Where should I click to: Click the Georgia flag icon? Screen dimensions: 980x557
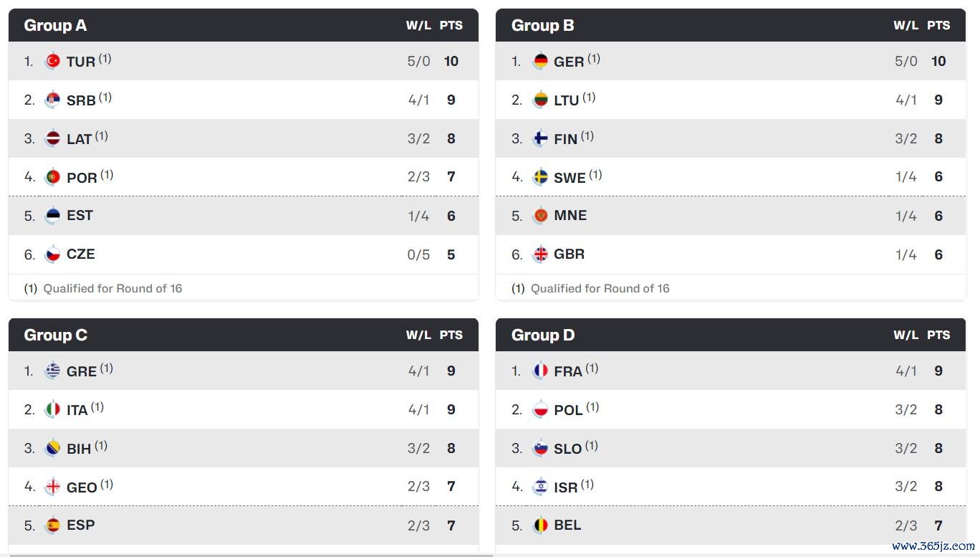tap(52, 487)
